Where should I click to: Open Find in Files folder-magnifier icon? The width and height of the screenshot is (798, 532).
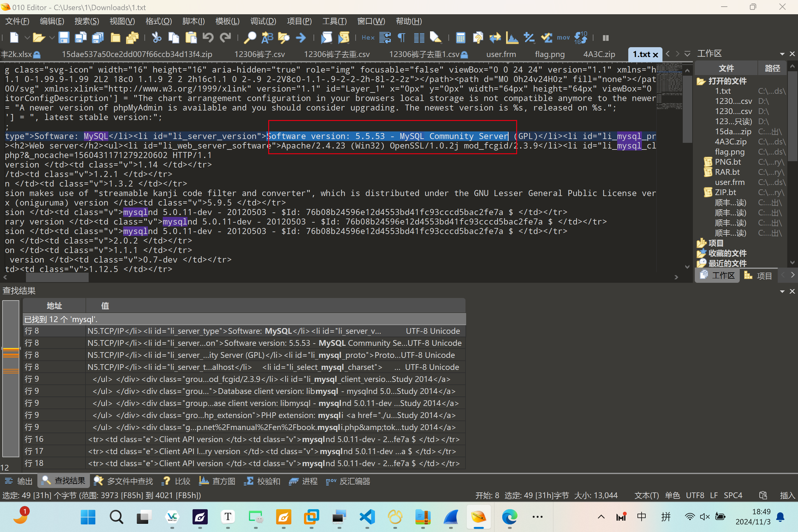[284, 38]
